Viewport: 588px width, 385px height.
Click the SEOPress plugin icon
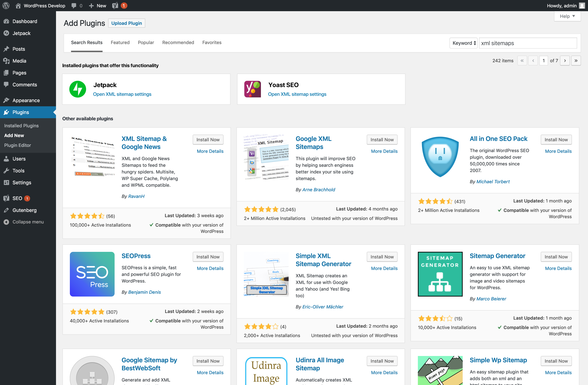(92, 274)
